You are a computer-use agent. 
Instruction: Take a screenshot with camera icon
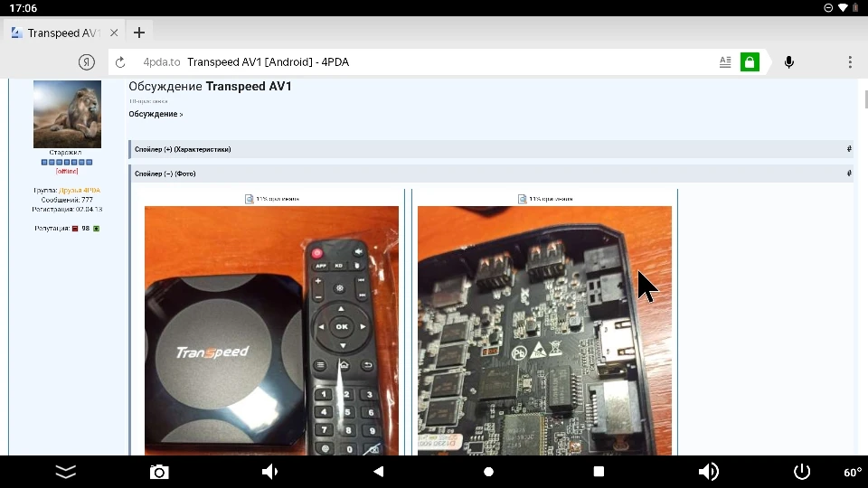pyautogui.click(x=159, y=472)
